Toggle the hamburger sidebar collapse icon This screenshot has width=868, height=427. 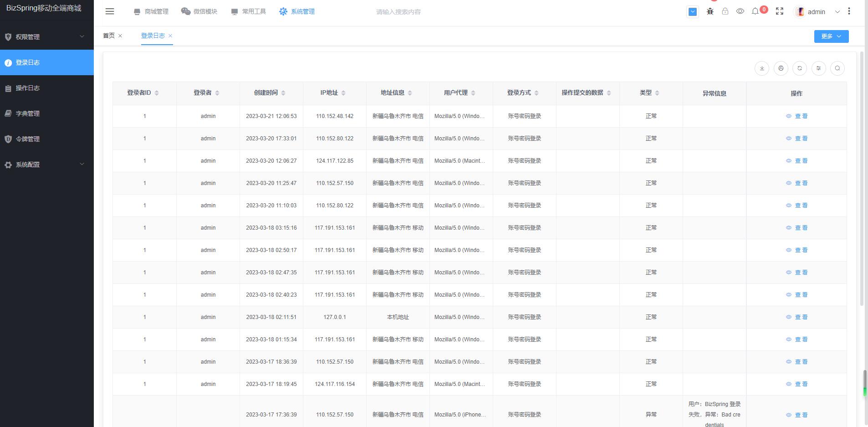point(110,11)
